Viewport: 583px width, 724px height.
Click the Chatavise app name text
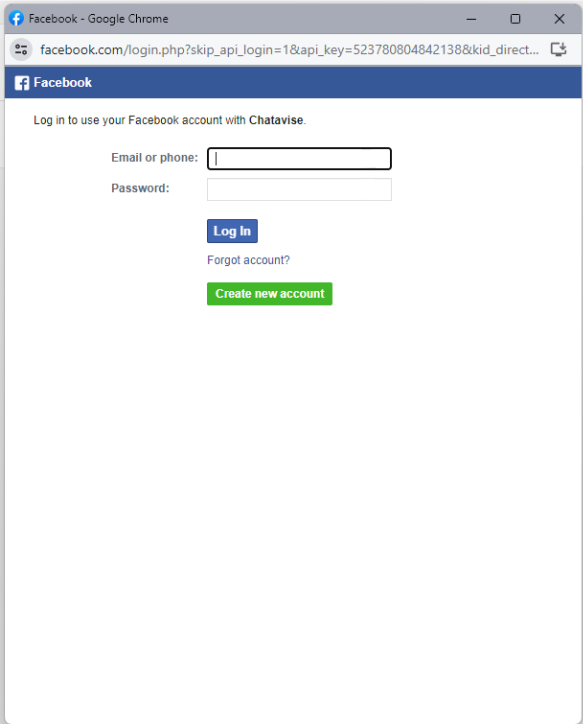coord(276,120)
